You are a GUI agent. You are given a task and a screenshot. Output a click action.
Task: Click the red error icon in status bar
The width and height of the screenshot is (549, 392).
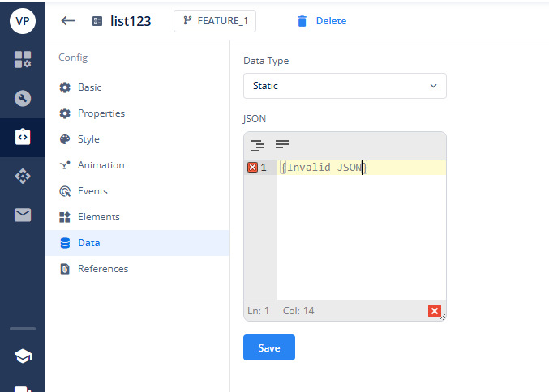pos(435,311)
